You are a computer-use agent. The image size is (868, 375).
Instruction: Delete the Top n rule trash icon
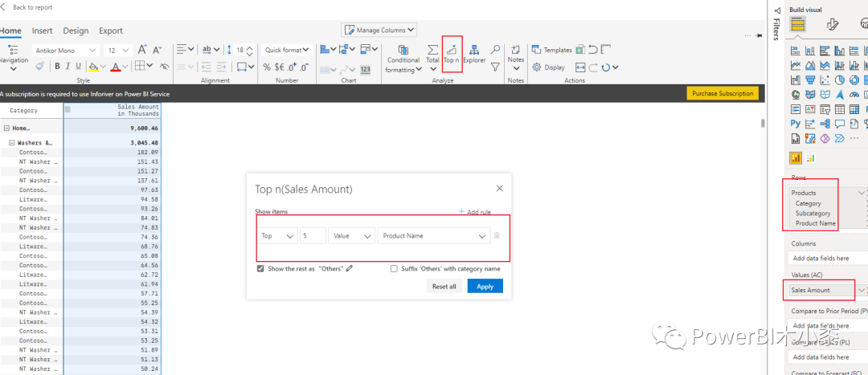(497, 235)
